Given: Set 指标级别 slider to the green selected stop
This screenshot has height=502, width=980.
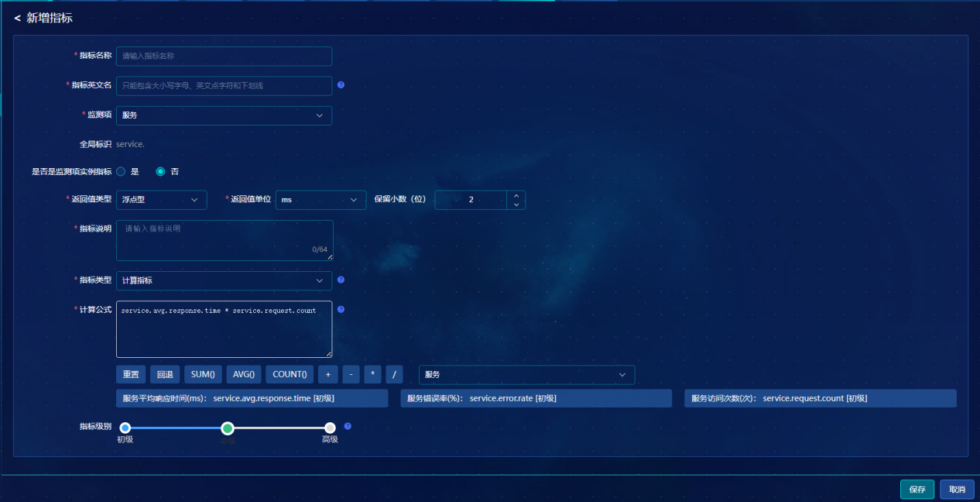Looking at the screenshot, I should pos(228,428).
